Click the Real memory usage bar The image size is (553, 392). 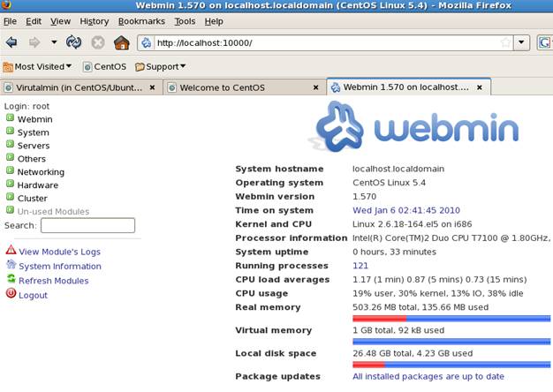[x=451, y=319]
